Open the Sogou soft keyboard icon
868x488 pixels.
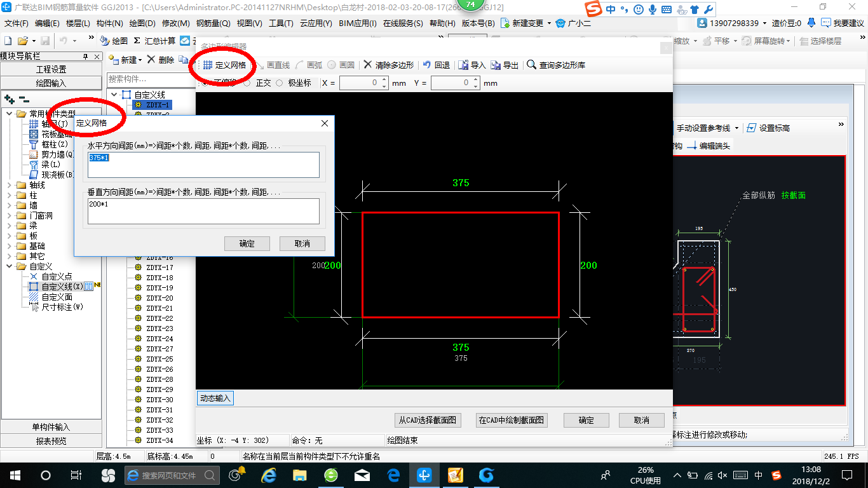[667, 10]
